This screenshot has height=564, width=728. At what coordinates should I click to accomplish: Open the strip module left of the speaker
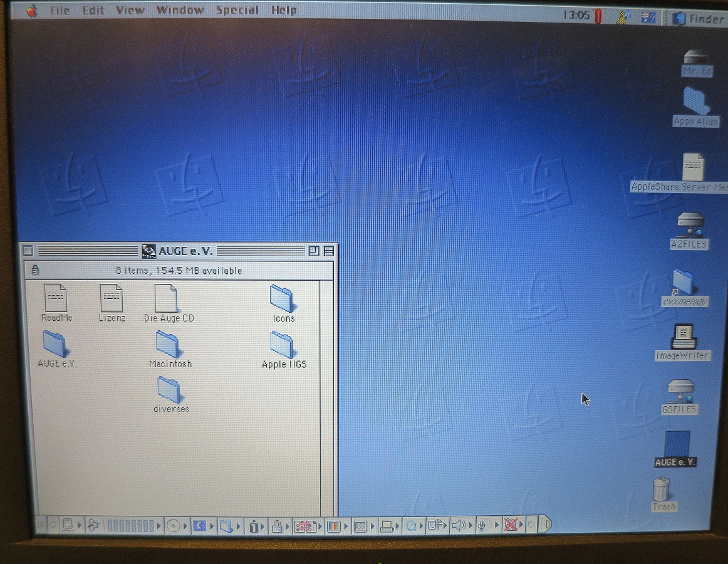tap(437, 525)
